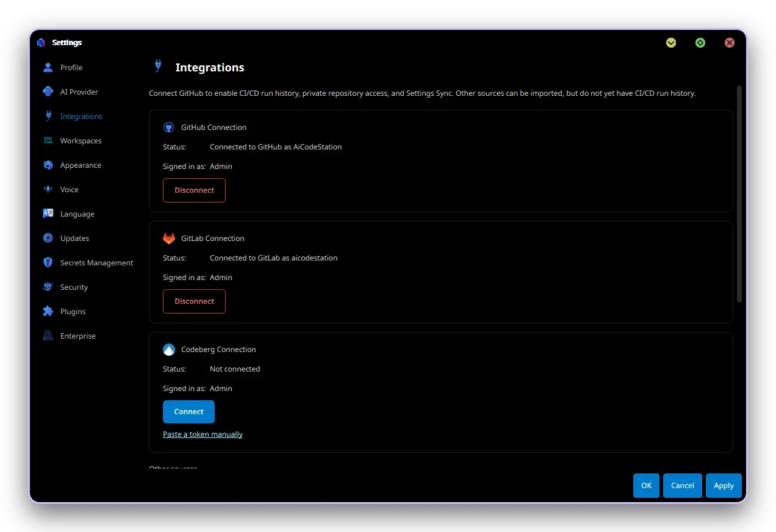
Task: Select the Integrations label in sidebar
Action: 81,117
